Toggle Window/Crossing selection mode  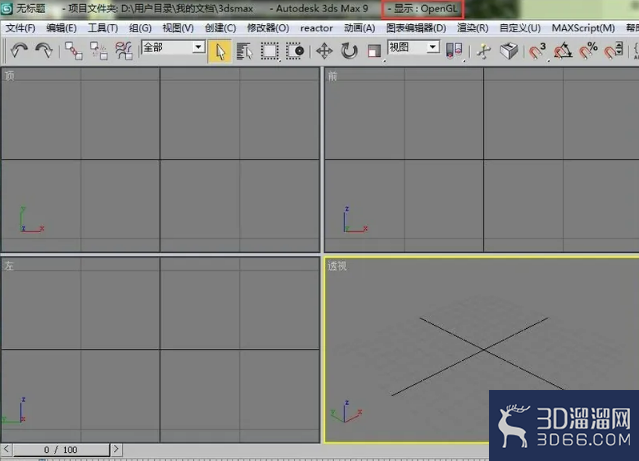tap(295, 51)
